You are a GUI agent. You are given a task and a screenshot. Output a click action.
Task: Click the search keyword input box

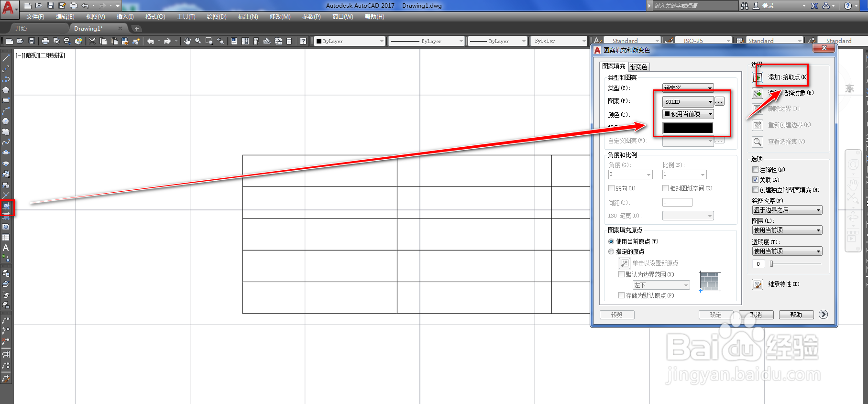695,6
